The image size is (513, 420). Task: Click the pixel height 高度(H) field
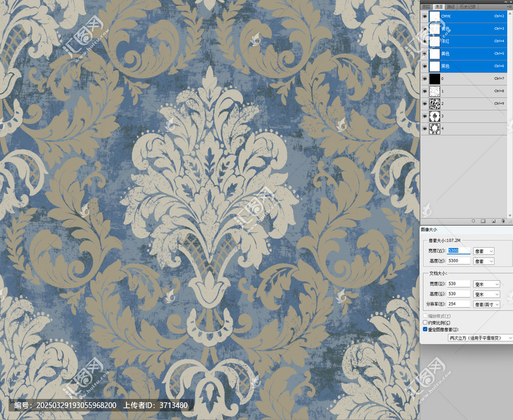(459, 260)
